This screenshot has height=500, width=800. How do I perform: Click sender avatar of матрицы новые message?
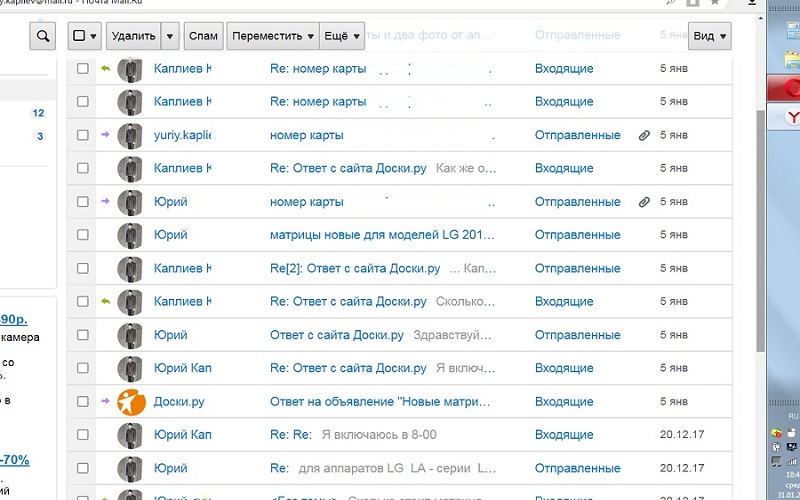click(131, 235)
